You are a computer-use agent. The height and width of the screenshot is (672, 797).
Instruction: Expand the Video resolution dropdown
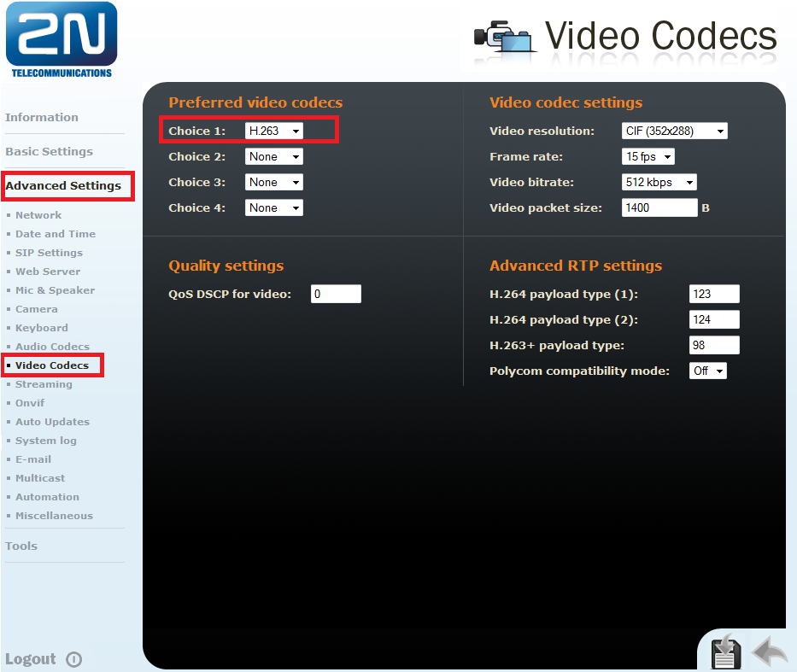[674, 131]
